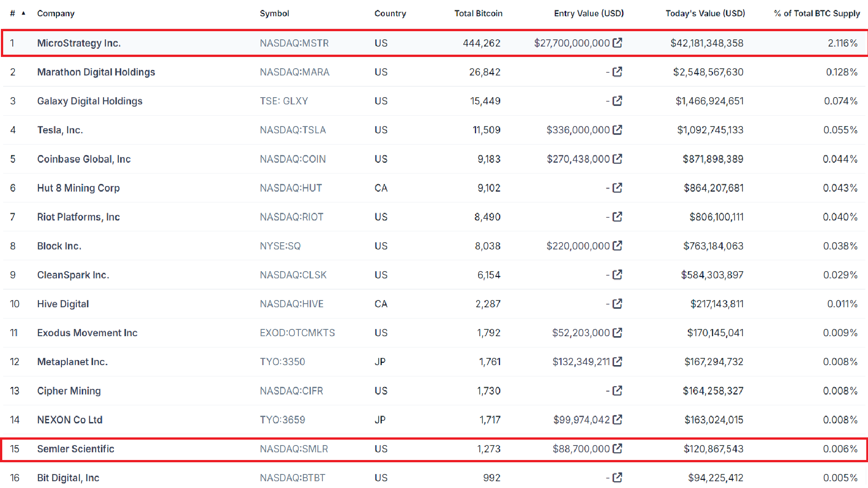Open Bit Digital external link icon
The width and height of the screenshot is (868, 488).
point(617,478)
